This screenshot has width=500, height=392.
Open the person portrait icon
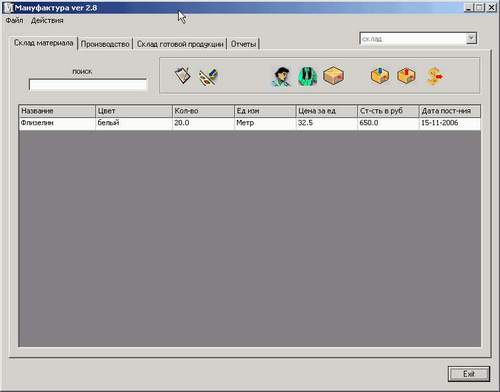[281, 77]
